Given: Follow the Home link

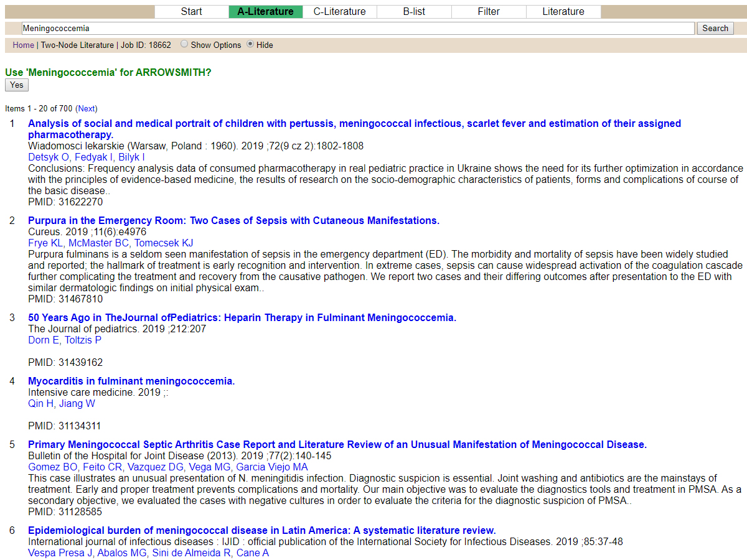Looking at the screenshot, I should 23,45.
